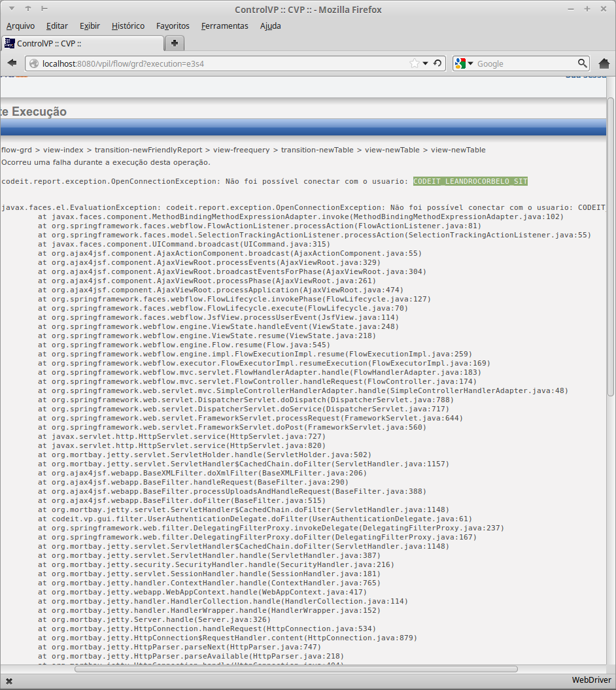Viewport: 616px width, 690px height.
Task: Click the horizontal scrollbar thumb
Action: tap(296, 669)
